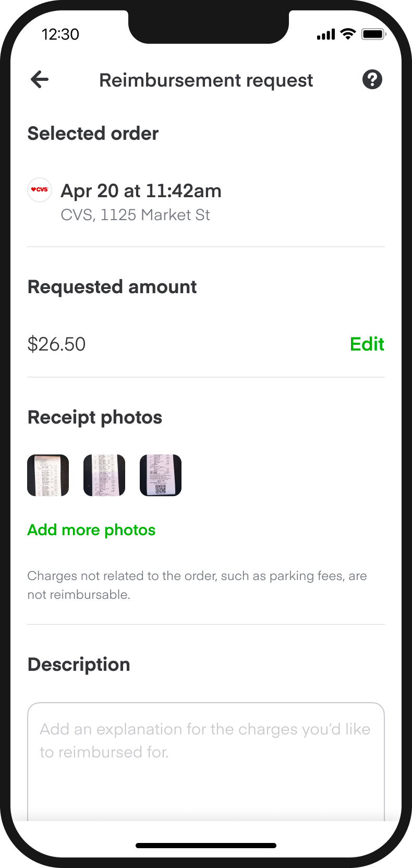Click the CVS store logo
The image size is (412, 868).
tap(40, 189)
